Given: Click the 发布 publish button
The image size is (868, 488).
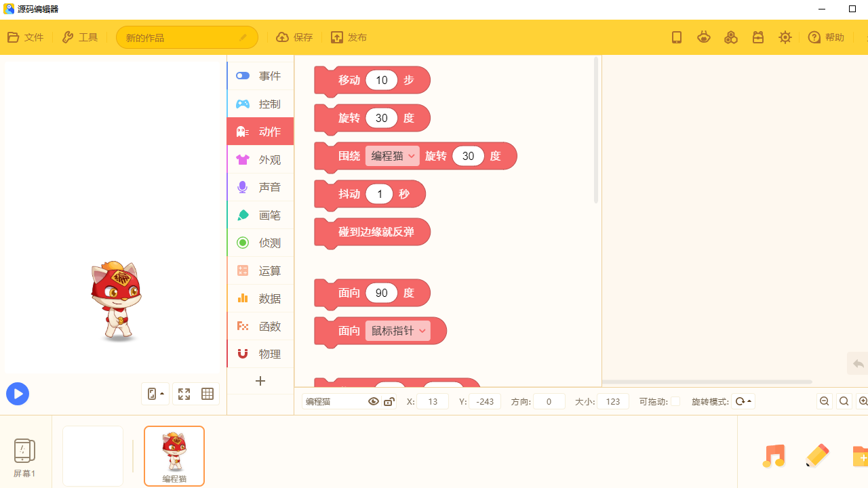Looking at the screenshot, I should [348, 37].
